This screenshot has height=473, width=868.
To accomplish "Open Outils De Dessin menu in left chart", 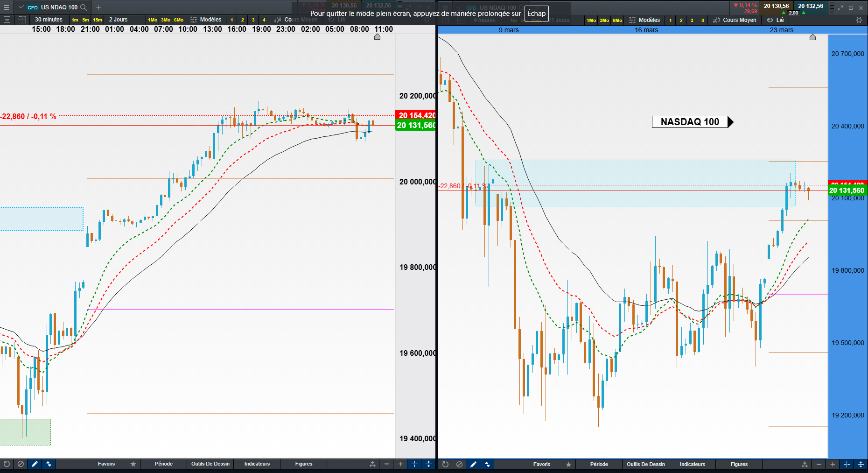I will coord(210,464).
